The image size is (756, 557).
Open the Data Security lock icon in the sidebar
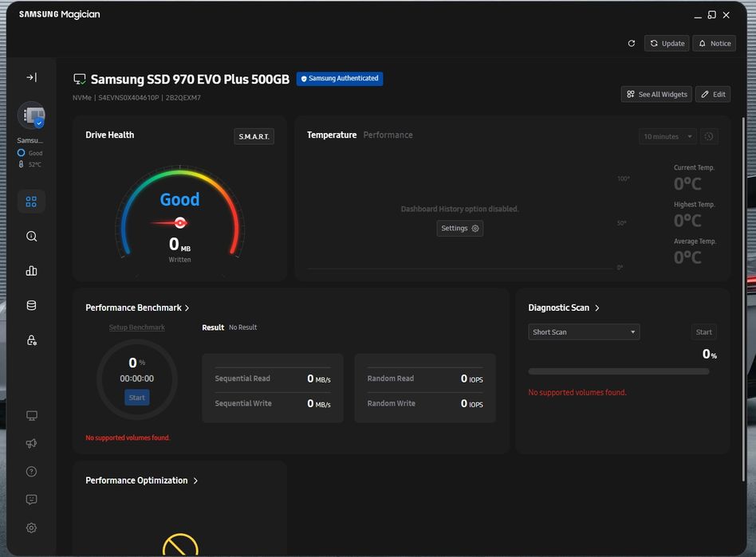(31, 340)
